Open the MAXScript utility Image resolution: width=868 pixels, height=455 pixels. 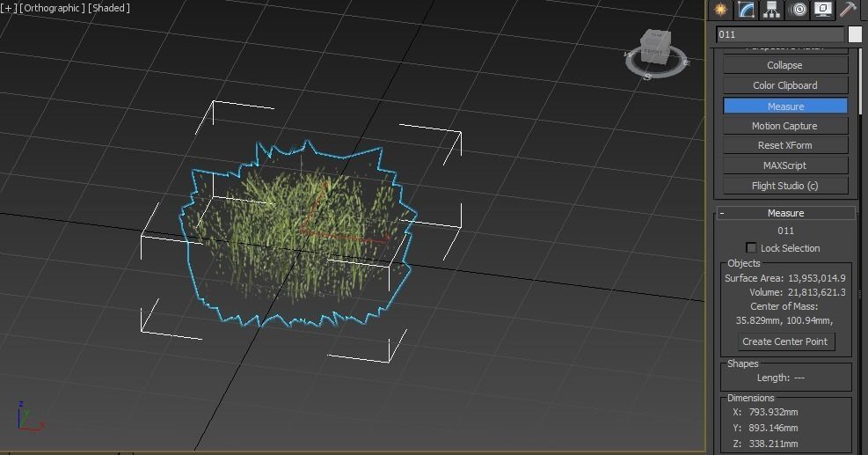pyautogui.click(x=785, y=165)
